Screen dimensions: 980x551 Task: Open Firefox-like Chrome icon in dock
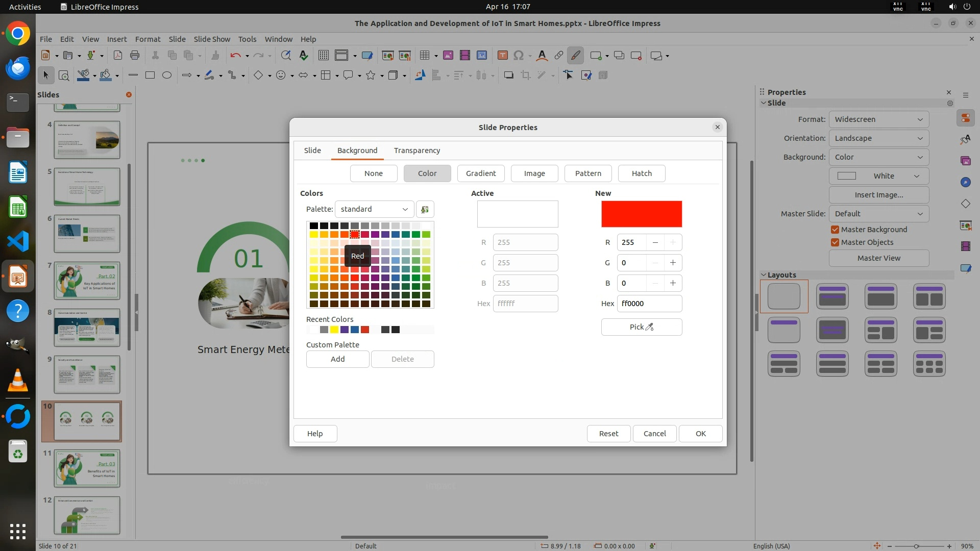[18, 34]
